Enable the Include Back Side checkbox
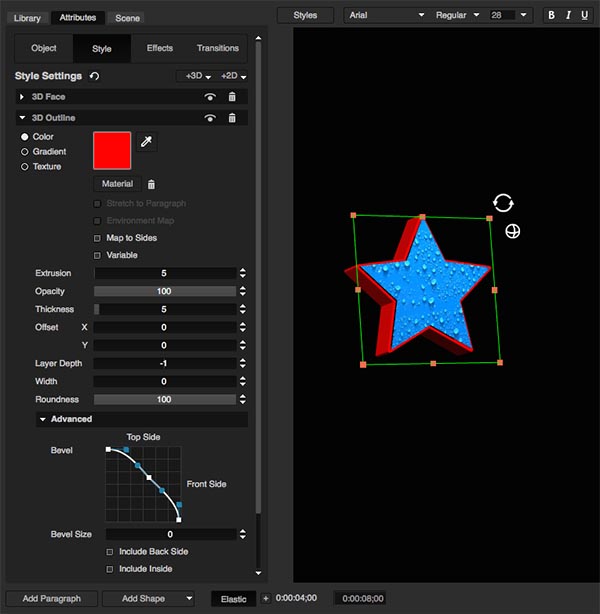 pyautogui.click(x=110, y=552)
